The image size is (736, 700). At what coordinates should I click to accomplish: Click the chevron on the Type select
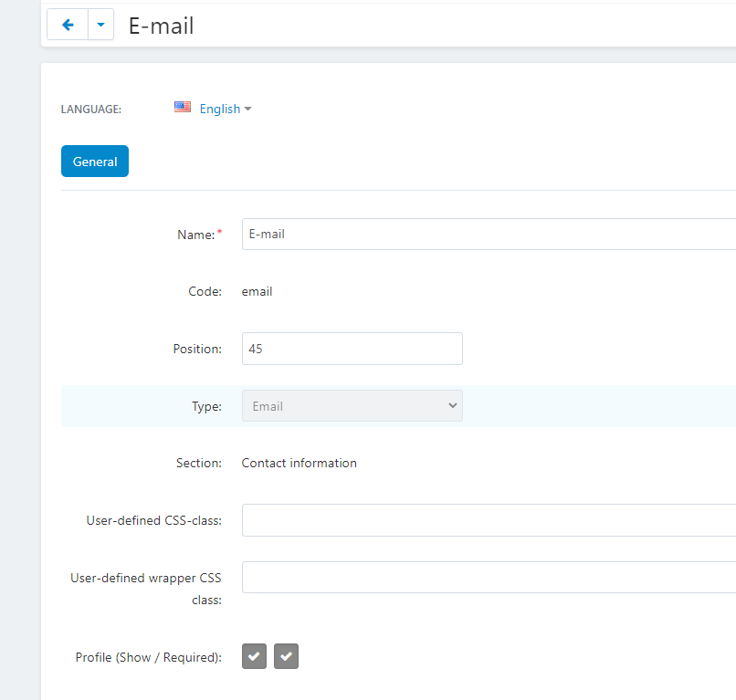(x=453, y=405)
